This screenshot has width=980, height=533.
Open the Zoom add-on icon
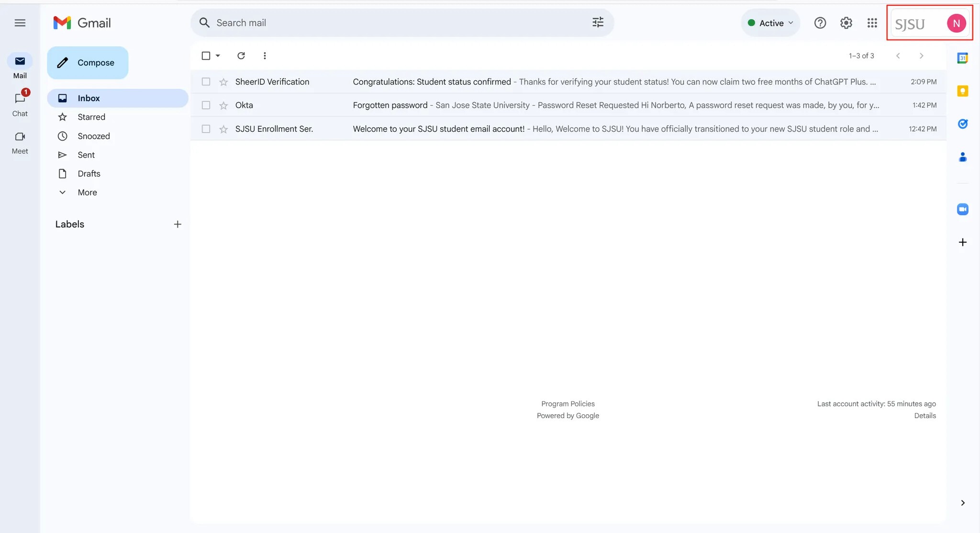962,209
